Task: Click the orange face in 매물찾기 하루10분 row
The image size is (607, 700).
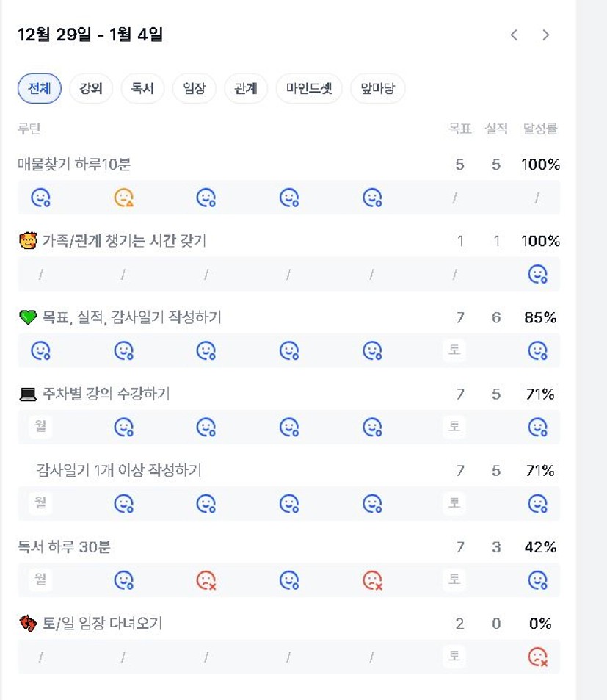Action: click(123, 198)
